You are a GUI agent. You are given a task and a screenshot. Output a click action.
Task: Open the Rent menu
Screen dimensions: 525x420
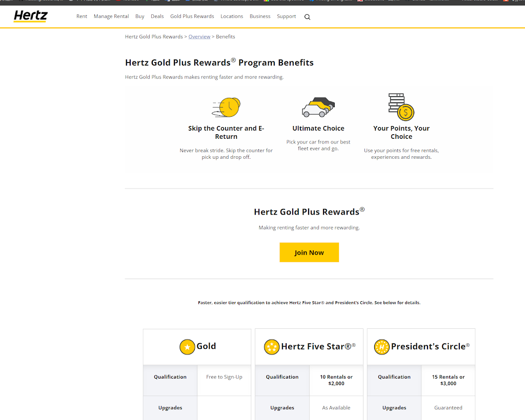(x=82, y=16)
